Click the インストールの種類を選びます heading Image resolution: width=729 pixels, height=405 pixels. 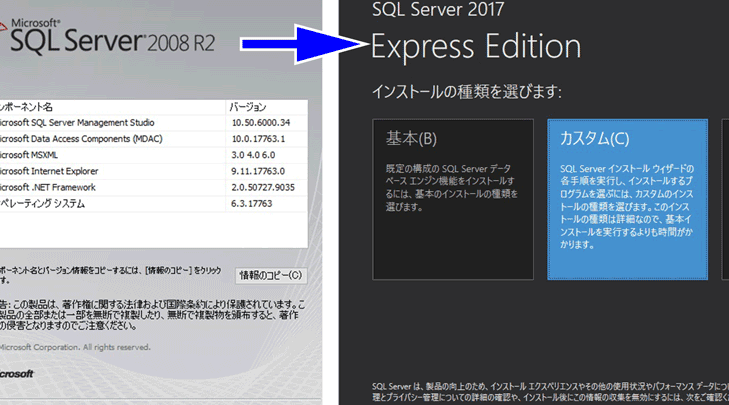[x=467, y=91]
